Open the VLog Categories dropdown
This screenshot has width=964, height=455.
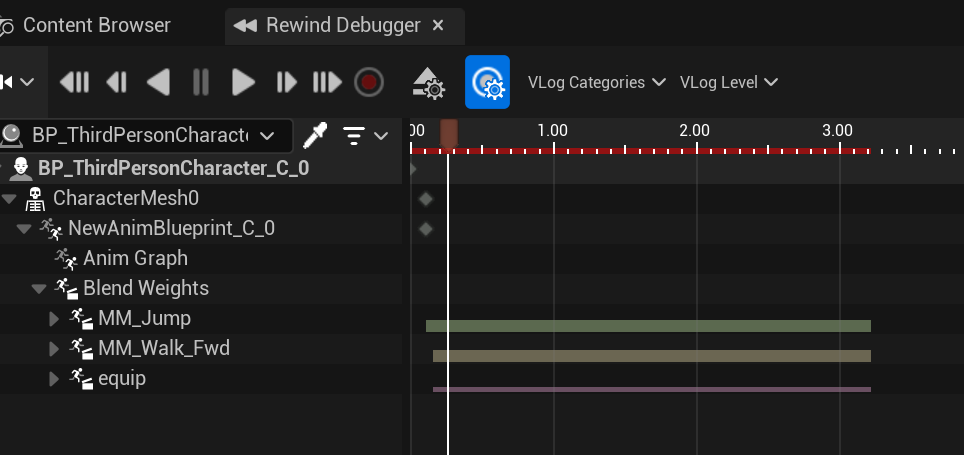pos(596,82)
